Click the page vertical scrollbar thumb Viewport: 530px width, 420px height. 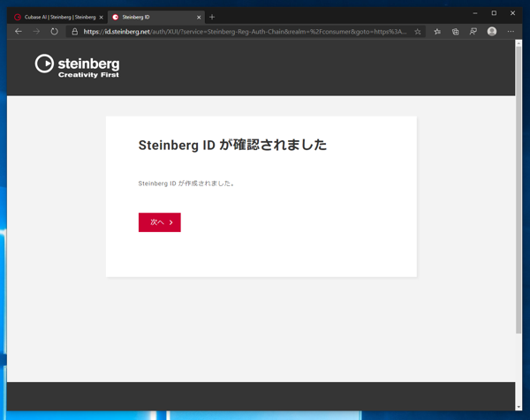tap(519, 190)
